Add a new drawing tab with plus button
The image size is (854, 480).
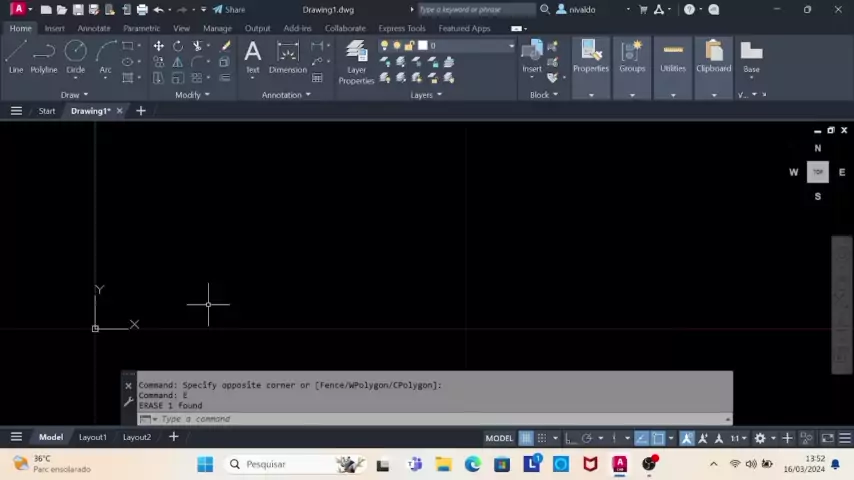coord(141,111)
